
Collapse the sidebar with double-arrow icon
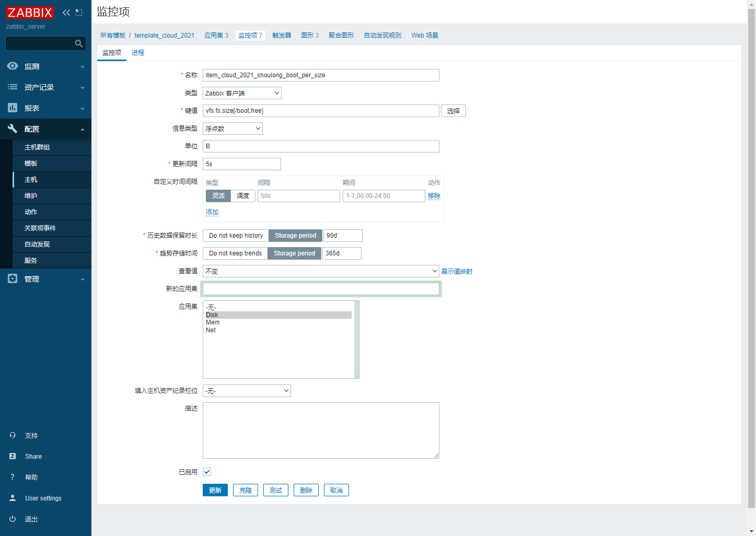pos(66,13)
